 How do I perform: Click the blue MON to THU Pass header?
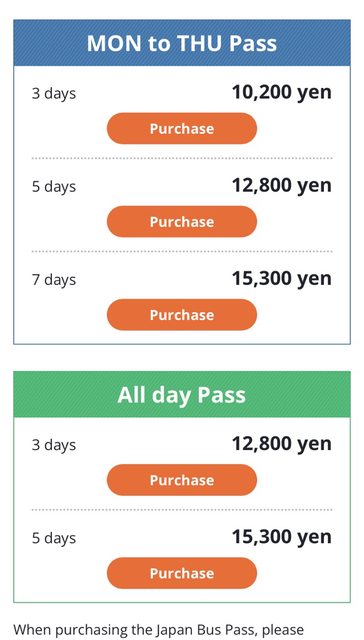pyautogui.click(x=182, y=43)
